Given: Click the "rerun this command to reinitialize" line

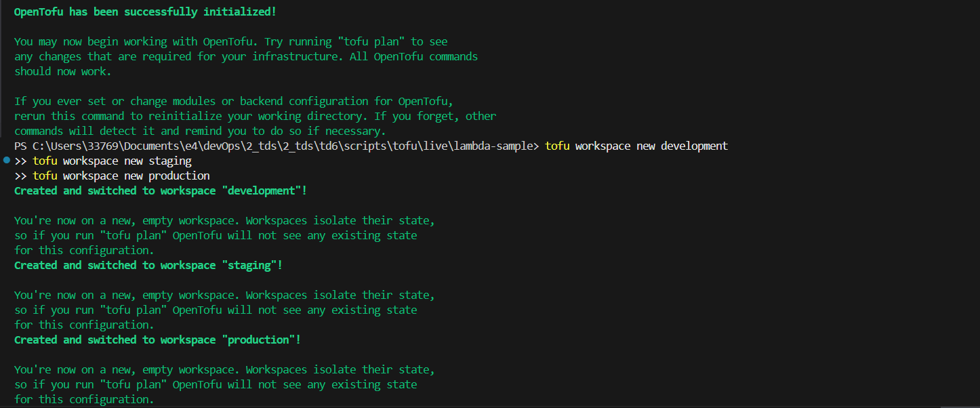Looking at the screenshot, I should coord(255,117).
